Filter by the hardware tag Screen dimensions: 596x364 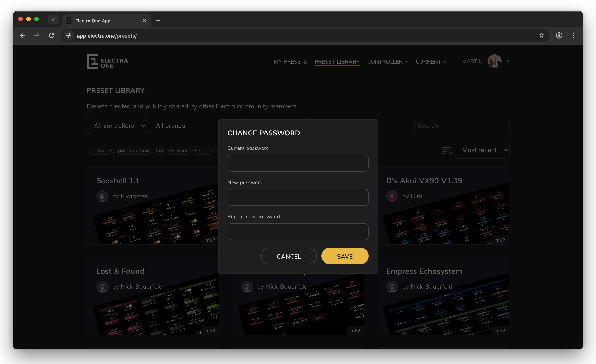[x=101, y=150]
